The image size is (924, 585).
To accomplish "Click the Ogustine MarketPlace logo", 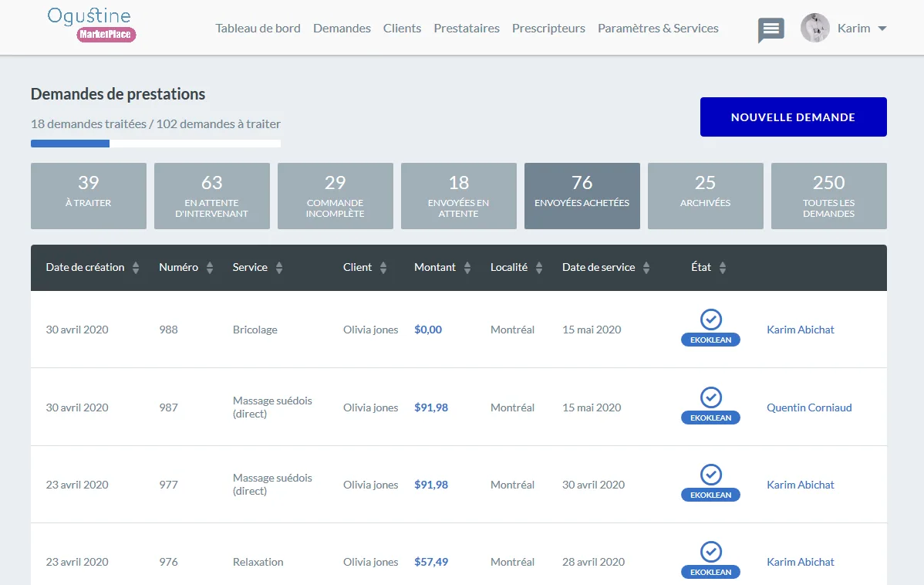I will [91, 25].
